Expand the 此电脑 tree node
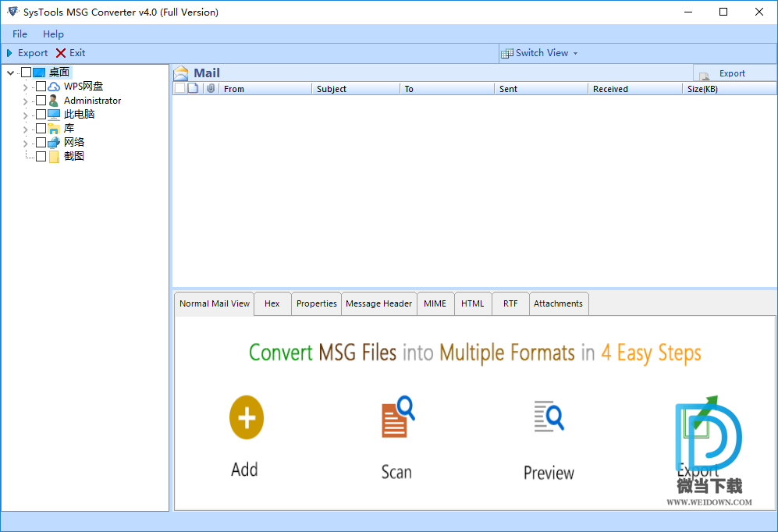The image size is (778, 532). pyautogui.click(x=25, y=115)
